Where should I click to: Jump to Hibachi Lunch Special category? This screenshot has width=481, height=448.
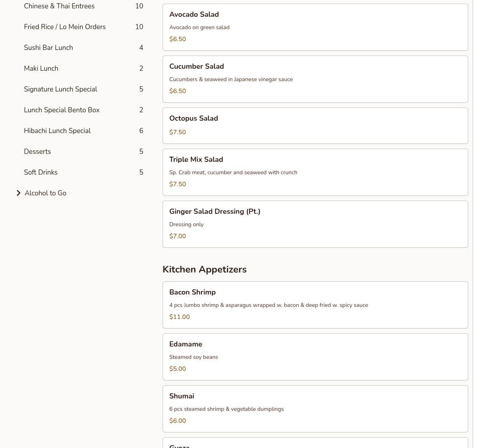tap(57, 131)
